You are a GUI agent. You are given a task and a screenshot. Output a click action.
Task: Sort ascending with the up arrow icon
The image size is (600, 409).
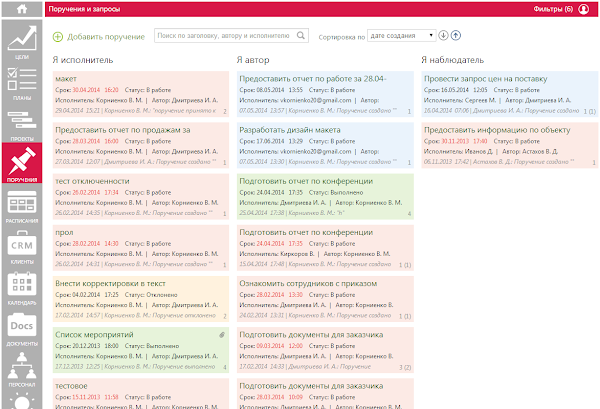[455, 36]
